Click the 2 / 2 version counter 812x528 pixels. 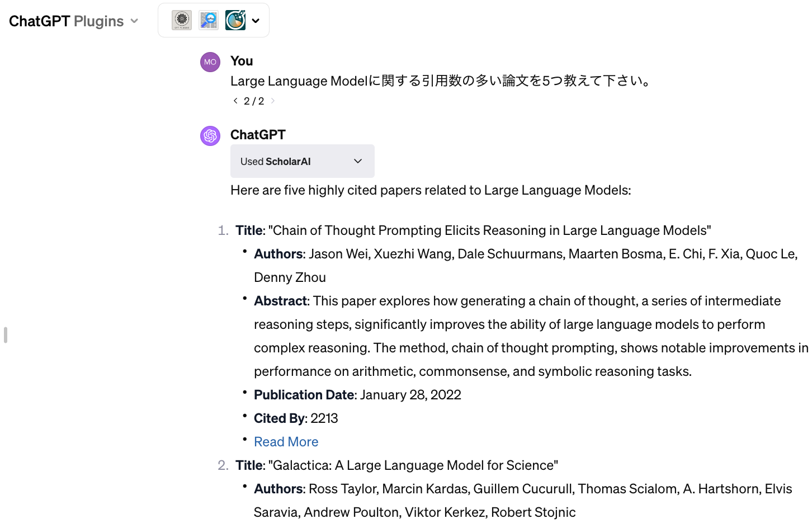(x=254, y=101)
